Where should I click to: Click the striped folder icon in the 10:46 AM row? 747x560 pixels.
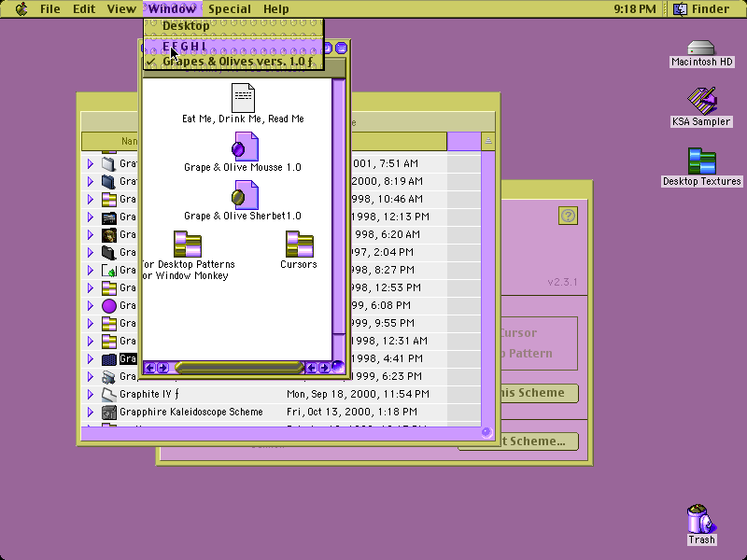tap(109, 199)
